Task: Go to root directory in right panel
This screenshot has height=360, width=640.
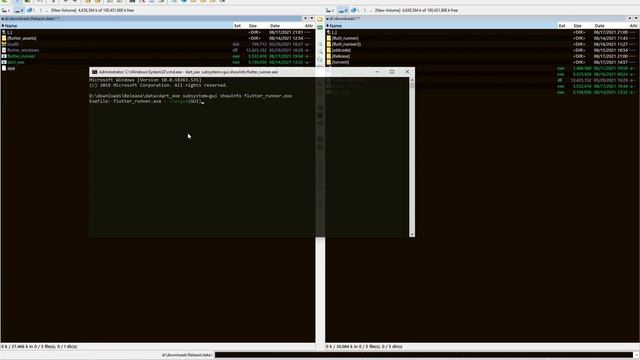Action: [364, 10]
